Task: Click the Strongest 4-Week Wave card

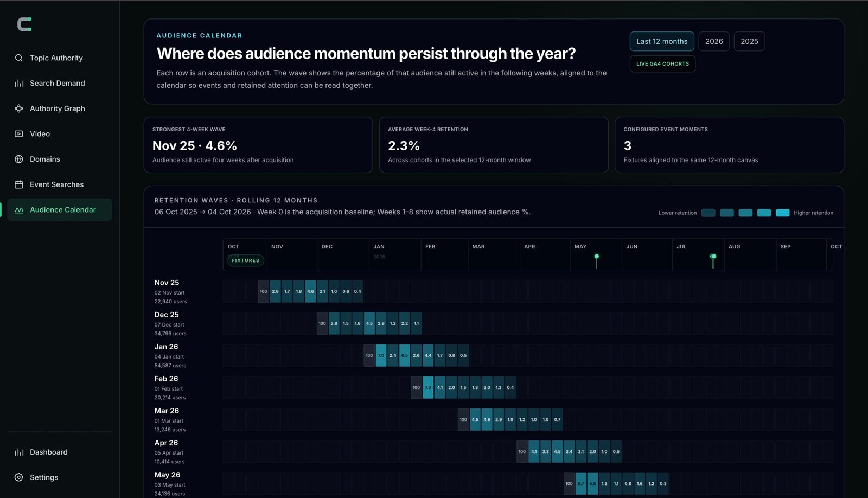Action: pyautogui.click(x=258, y=145)
